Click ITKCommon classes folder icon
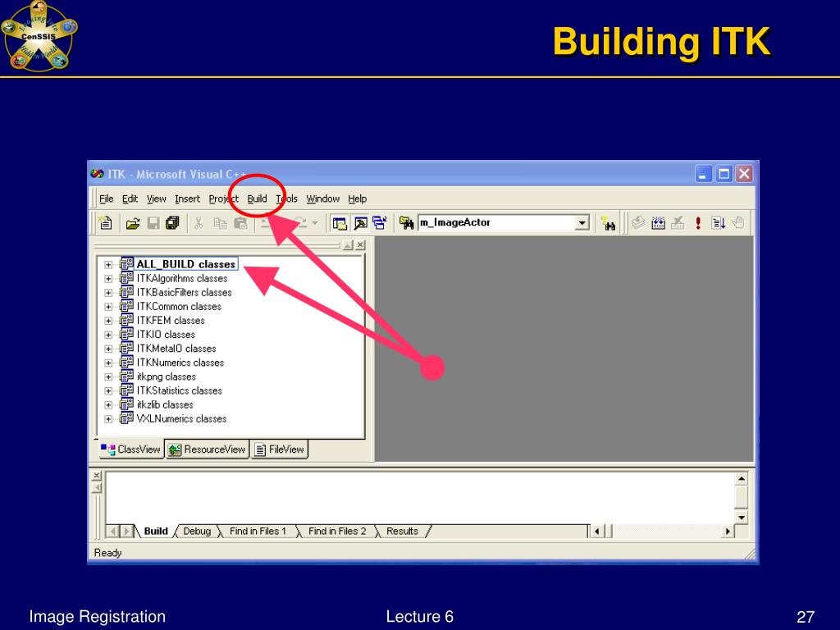Image resolution: width=840 pixels, height=630 pixels. point(126,306)
